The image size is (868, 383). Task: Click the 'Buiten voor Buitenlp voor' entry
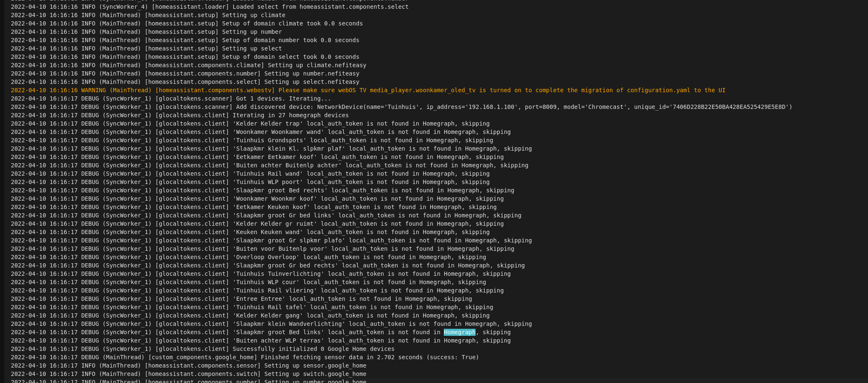[263, 249]
